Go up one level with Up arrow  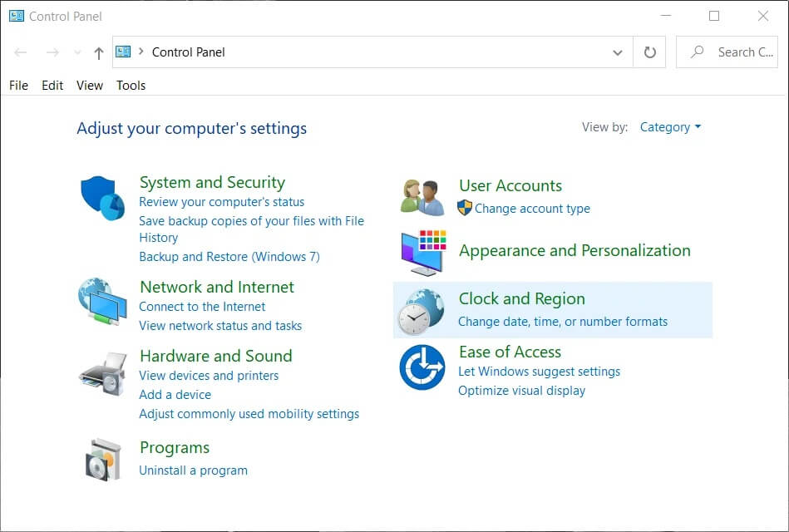click(x=99, y=52)
